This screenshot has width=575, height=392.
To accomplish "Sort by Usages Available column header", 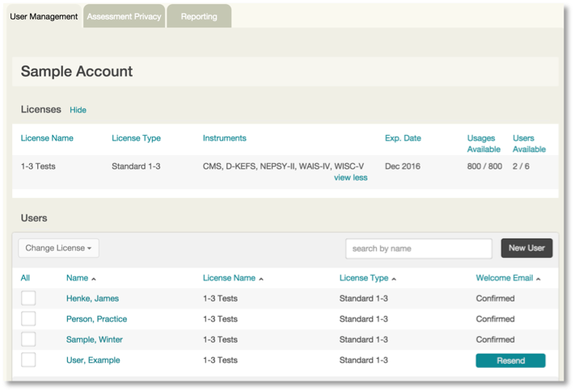I will point(484,144).
